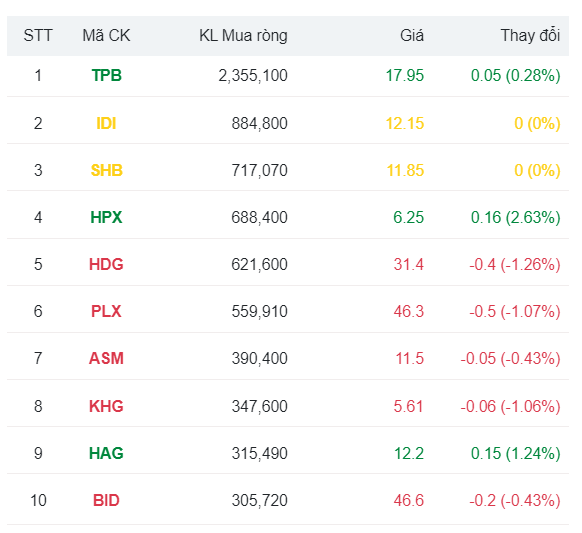582x533 pixels.
Task: Click the 0 (0%) change in IDI row
Action: (x=537, y=124)
